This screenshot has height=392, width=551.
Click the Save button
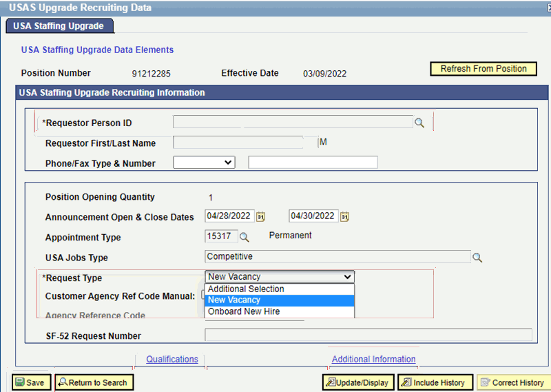pyautogui.click(x=31, y=382)
